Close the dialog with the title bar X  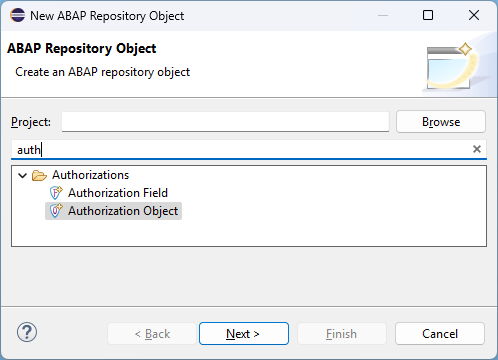[x=474, y=15]
